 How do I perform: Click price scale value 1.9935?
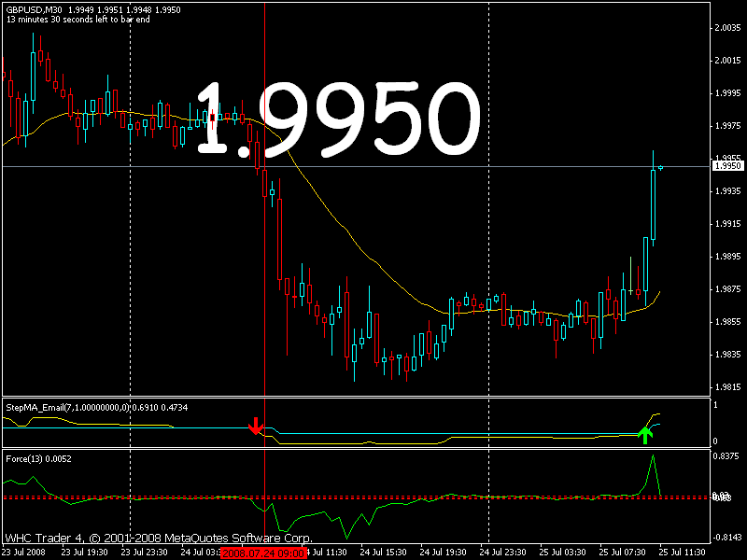[728, 191]
